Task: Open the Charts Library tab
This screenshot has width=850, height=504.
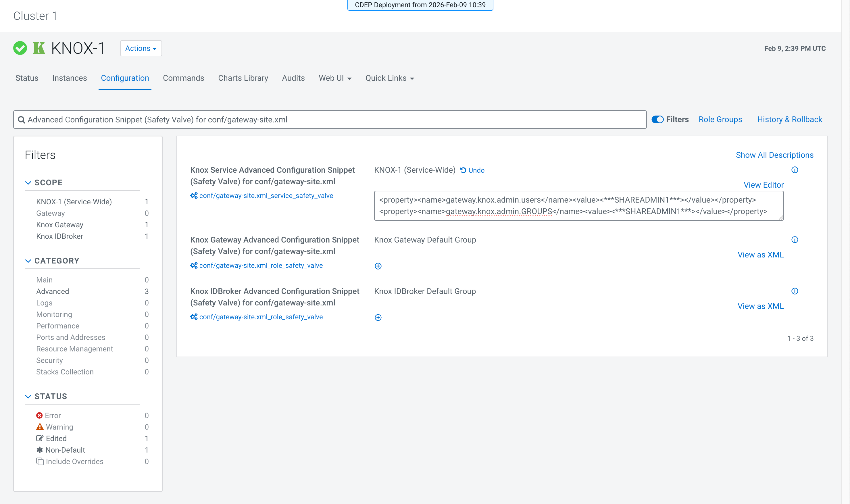Action: (x=243, y=78)
